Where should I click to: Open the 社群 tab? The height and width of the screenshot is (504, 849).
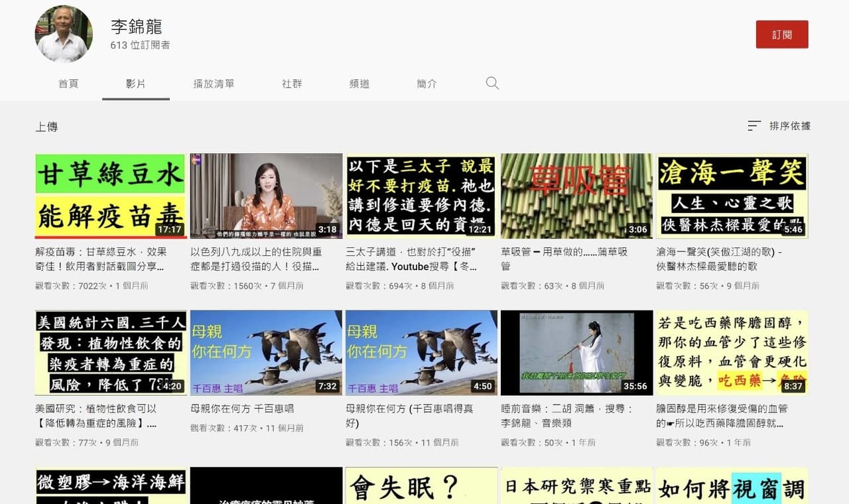(291, 84)
